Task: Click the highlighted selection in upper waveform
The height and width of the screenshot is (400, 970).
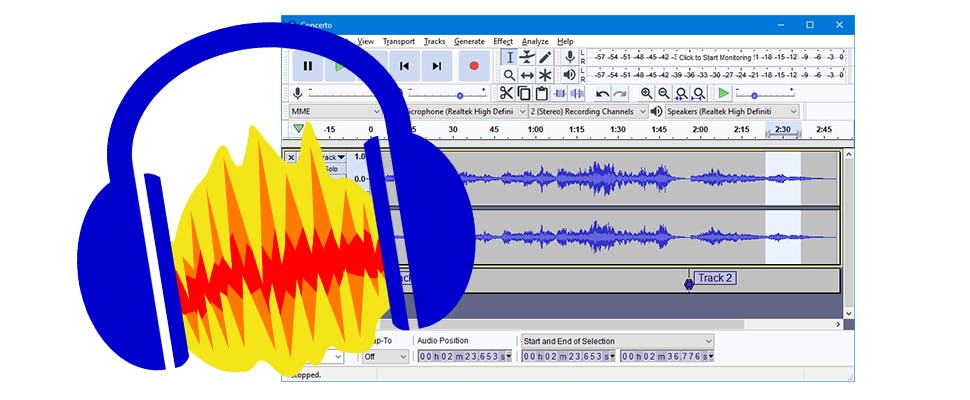Action: 783,179
